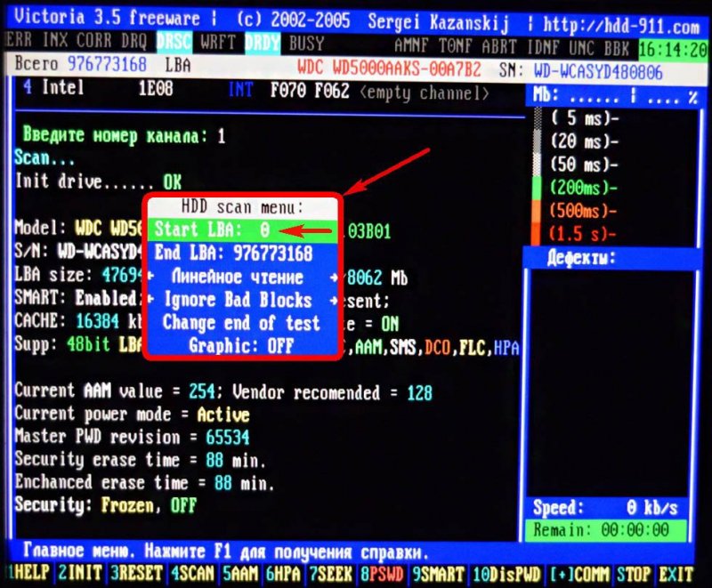Click drive model WDC WD5000AAKS-00A7B2 in header
Image resolution: width=712 pixels, height=588 pixels.
point(389,68)
